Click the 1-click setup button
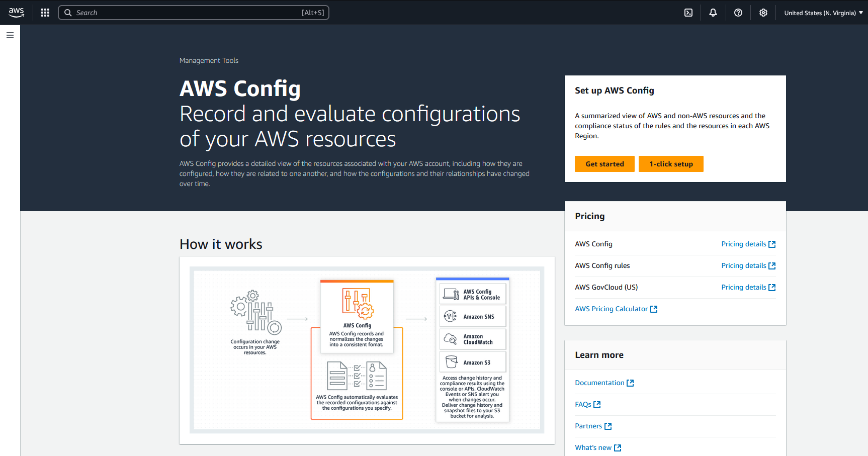868x456 pixels. click(x=671, y=164)
